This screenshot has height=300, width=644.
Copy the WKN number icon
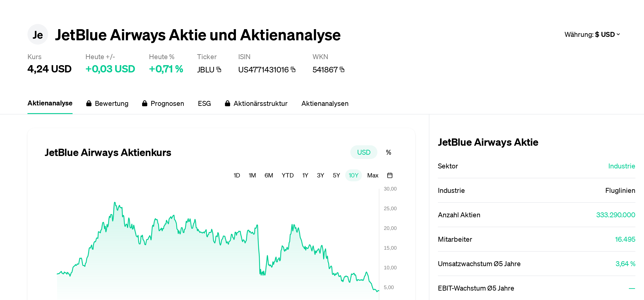[342, 70]
